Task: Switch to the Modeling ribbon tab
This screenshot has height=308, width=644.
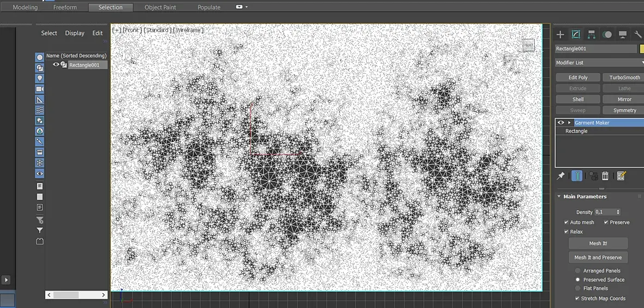Action: pos(25,8)
